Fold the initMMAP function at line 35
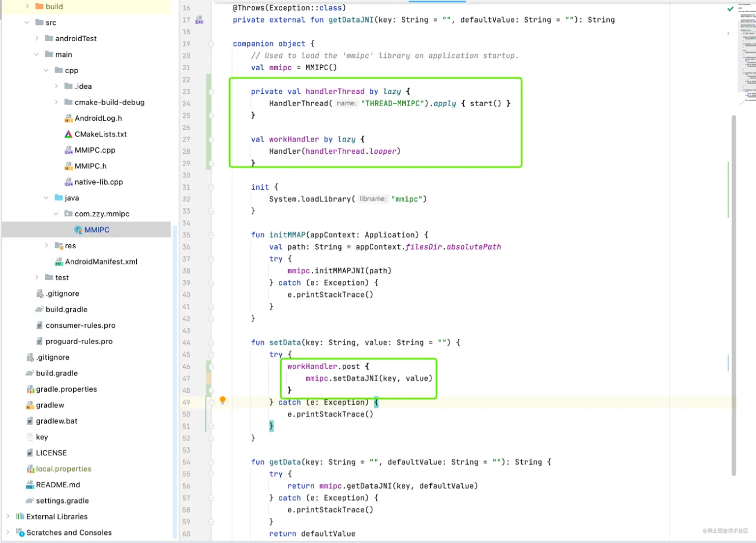The height and width of the screenshot is (543, 756). coord(211,235)
